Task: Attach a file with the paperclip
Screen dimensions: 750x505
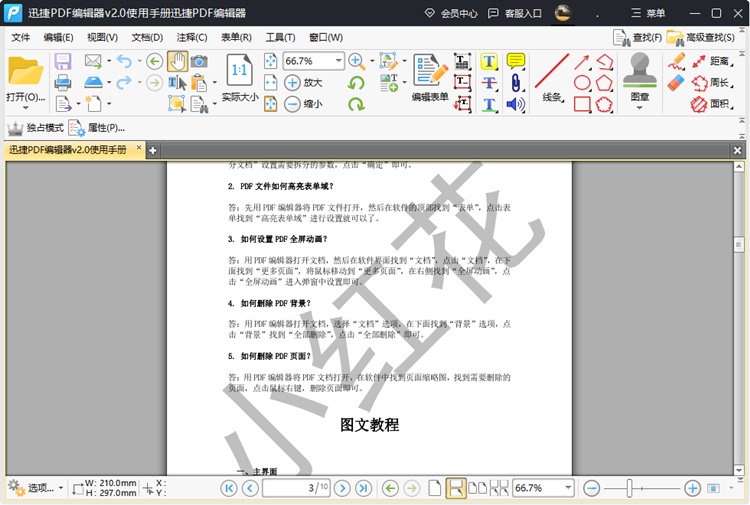Action: pos(516,83)
